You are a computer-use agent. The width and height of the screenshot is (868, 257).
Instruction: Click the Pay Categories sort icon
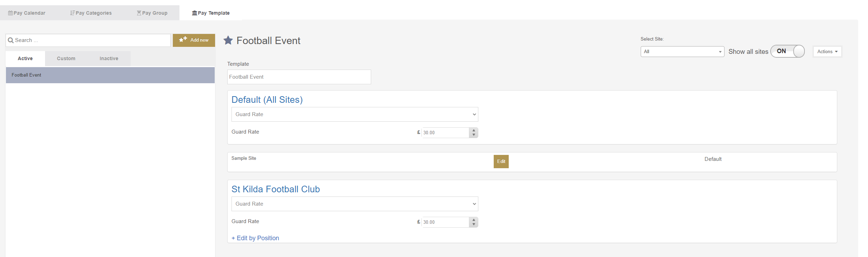72,13
